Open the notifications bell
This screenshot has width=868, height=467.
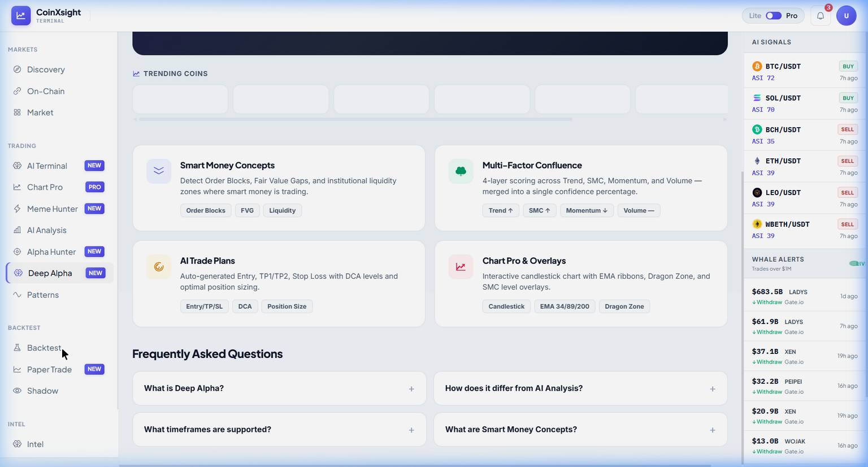(821, 16)
